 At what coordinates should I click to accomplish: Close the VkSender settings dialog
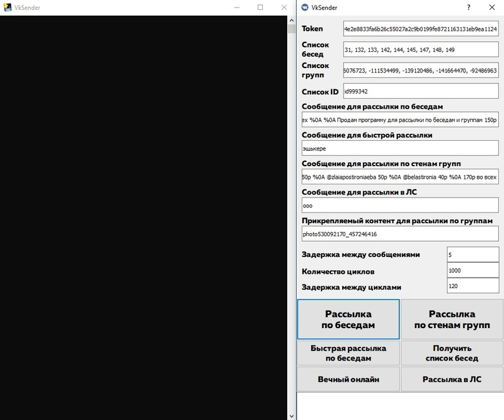pyautogui.click(x=492, y=7)
